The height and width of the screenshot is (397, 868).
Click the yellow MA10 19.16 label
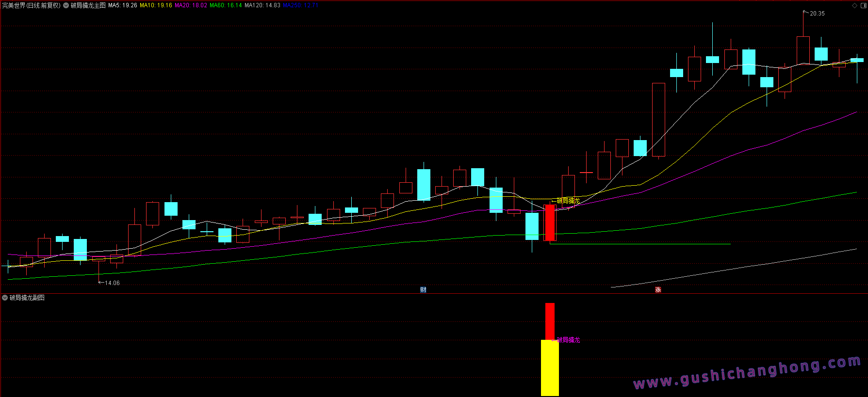pos(156,5)
